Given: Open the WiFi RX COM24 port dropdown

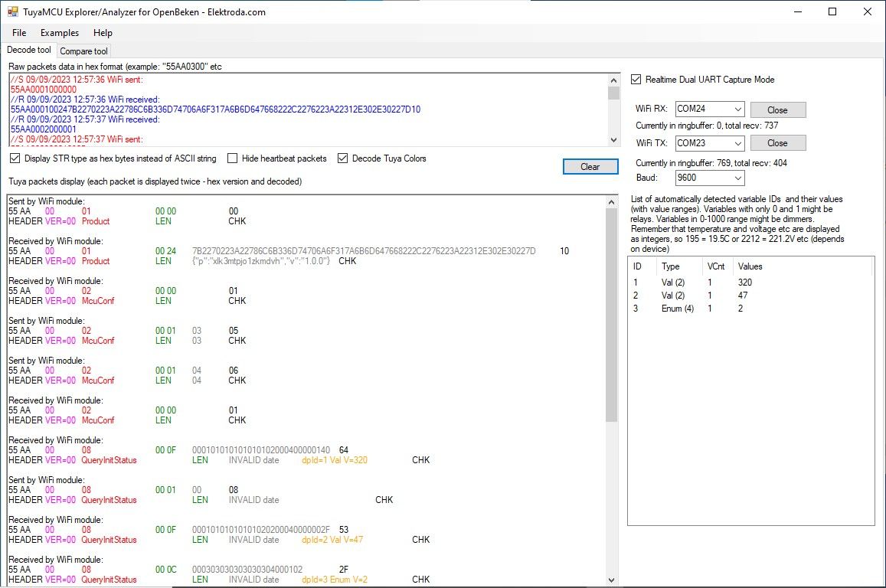Looking at the screenshot, I should click(x=710, y=109).
